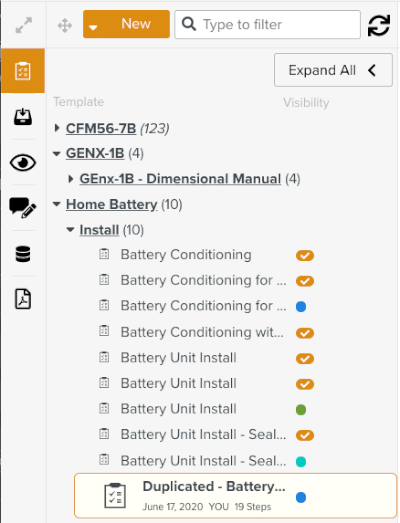Click green status dot on Battery Unit Install

[301, 410]
